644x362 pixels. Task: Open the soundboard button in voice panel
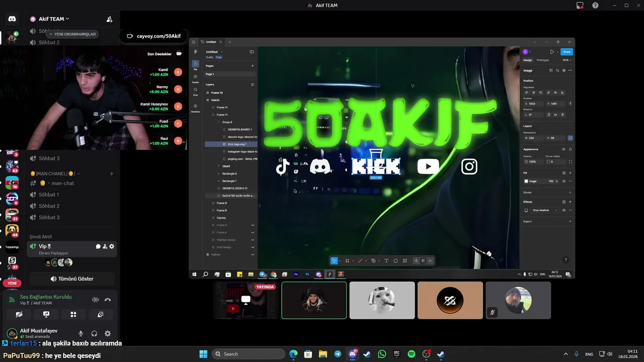pyautogui.click(x=101, y=314)
